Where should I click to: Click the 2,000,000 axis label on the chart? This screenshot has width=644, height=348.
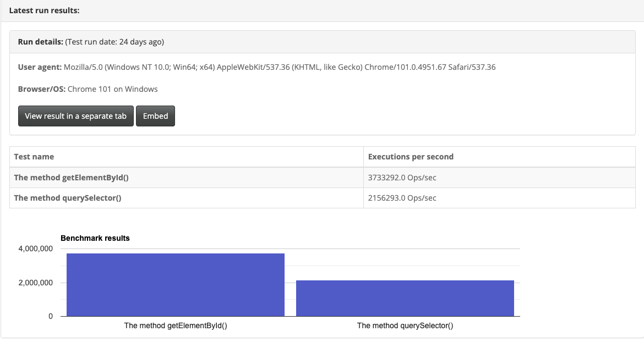coord(34,282)
